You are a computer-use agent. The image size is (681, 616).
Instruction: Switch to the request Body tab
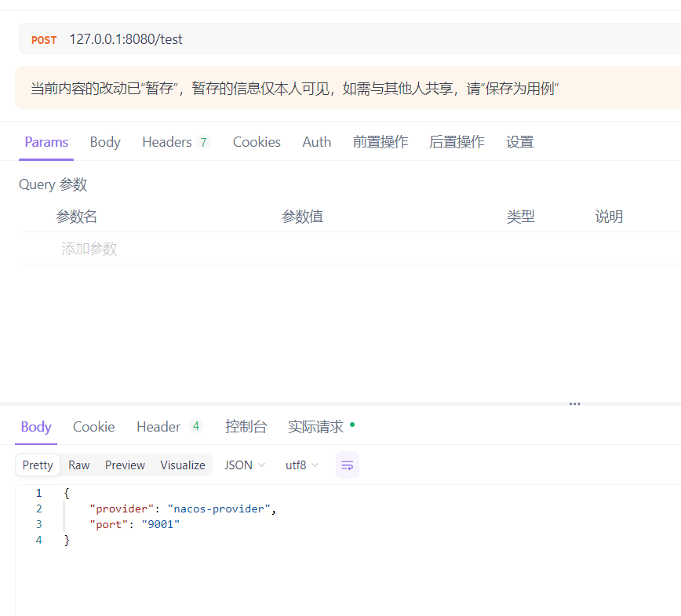(105, 142)
